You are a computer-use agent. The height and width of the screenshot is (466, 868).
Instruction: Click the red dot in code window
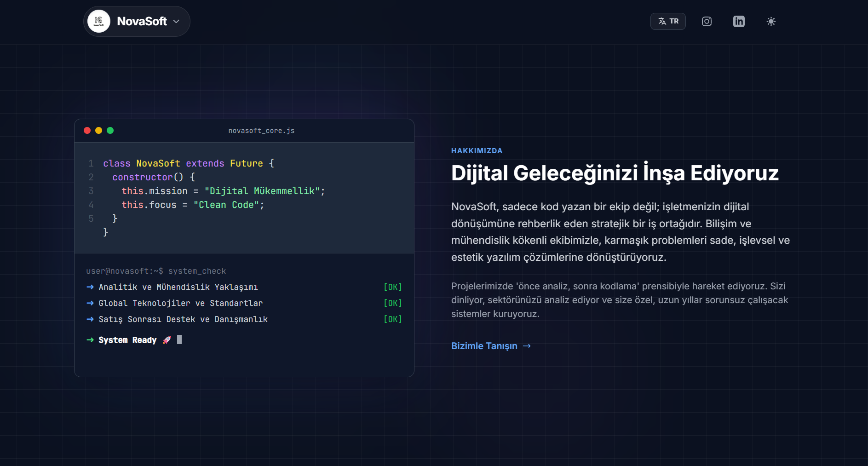tap(87, 131)
